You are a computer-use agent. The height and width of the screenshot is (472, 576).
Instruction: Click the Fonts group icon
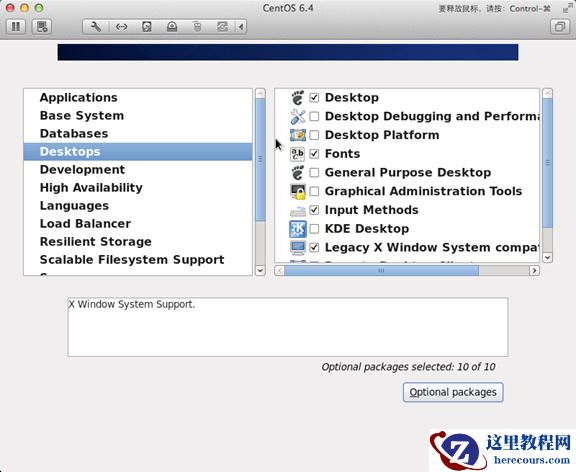298,154
